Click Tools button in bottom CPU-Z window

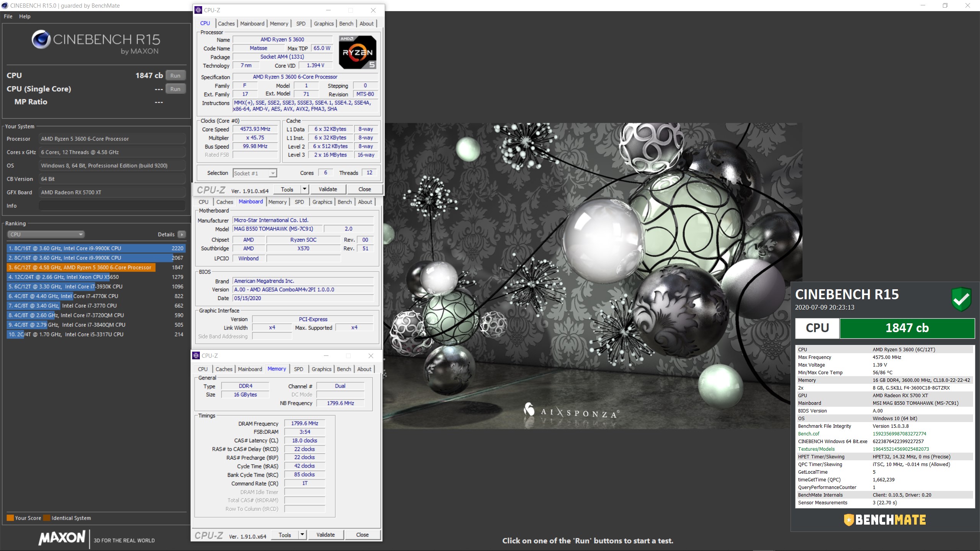coord(285,535)
